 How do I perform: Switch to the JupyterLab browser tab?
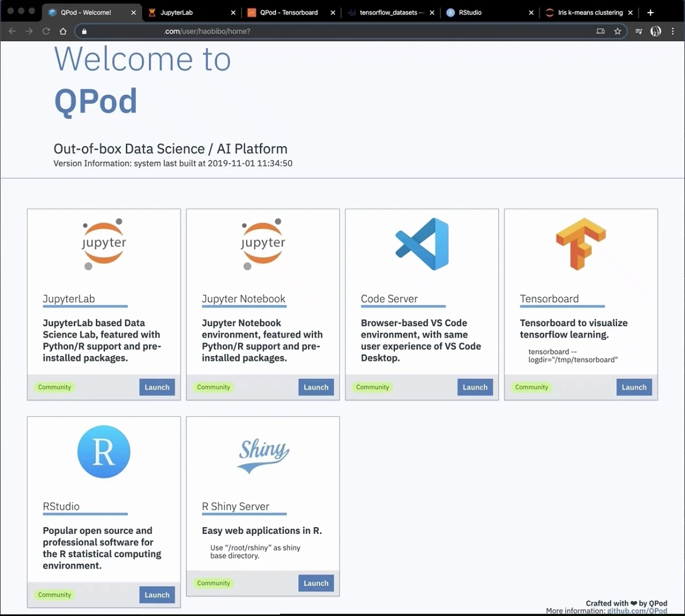[x=191, y=13]
